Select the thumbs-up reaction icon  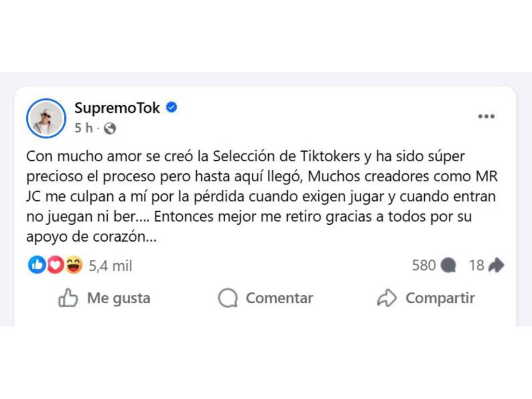(36, 265)
